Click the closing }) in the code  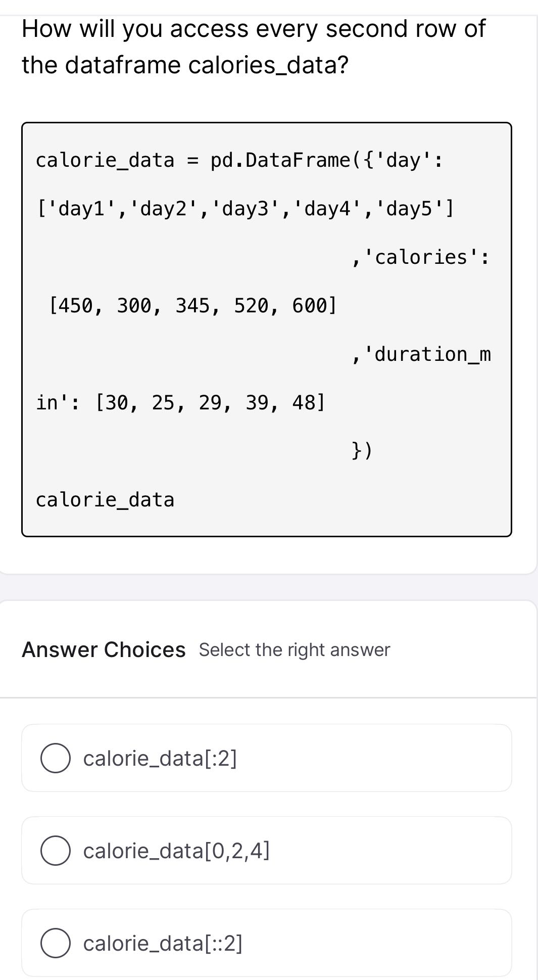tap(362, 450)
